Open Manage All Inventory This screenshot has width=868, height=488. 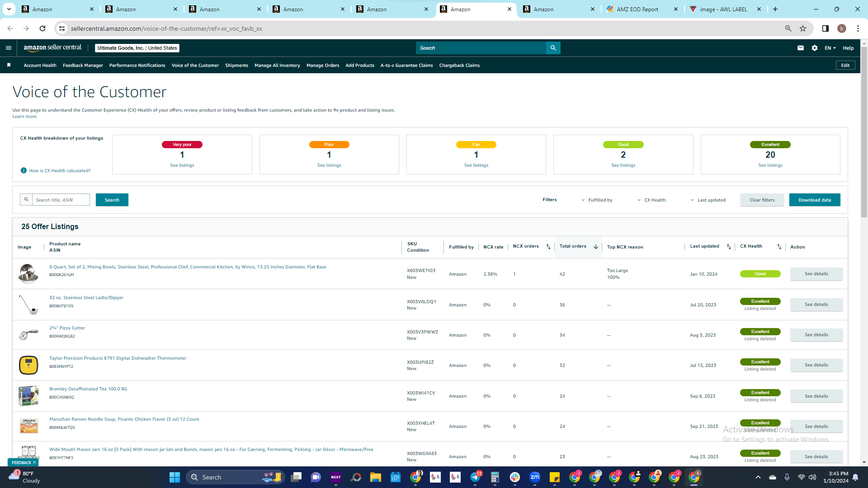277,66
